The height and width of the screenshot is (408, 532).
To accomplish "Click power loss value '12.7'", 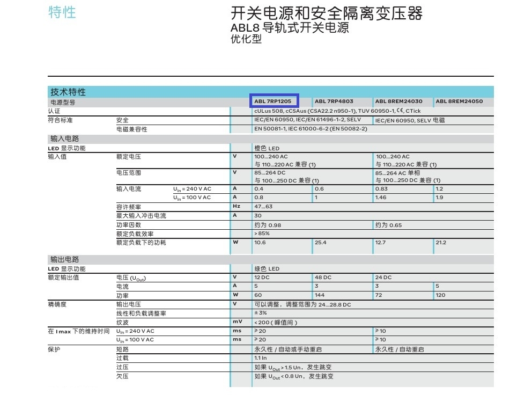I will pyautogui.click(x=380, y=243).
